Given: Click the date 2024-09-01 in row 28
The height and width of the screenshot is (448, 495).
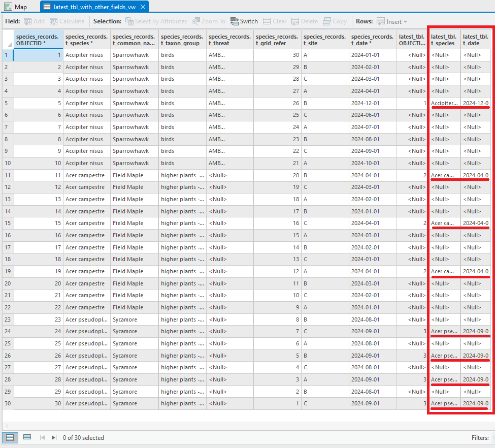Looking at the screenshot, I should tap(373, 379).
